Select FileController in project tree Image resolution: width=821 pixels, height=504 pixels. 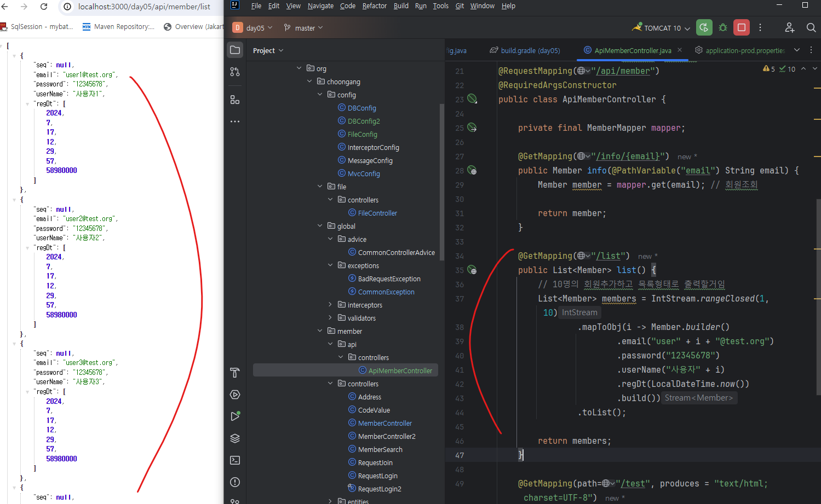coord(377,213)
